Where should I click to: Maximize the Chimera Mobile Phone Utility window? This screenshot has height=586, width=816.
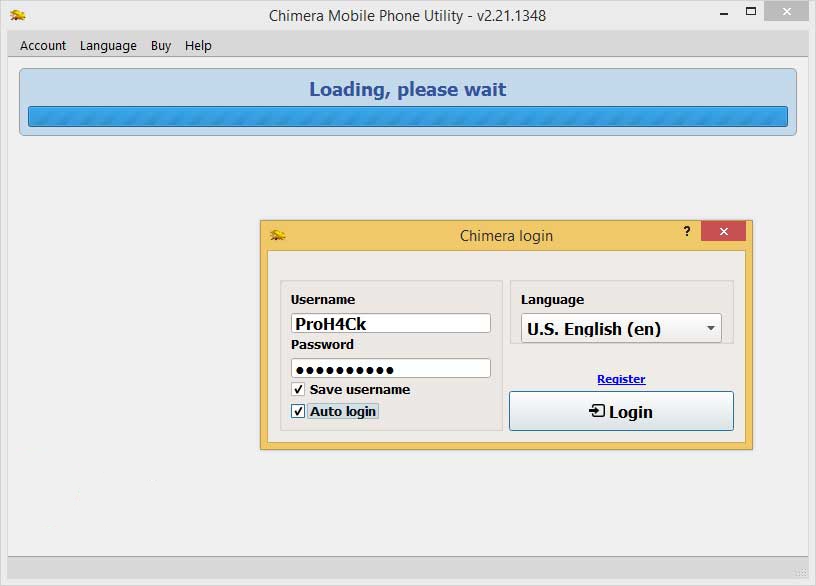pyautogui.click(x=750, y=11)
